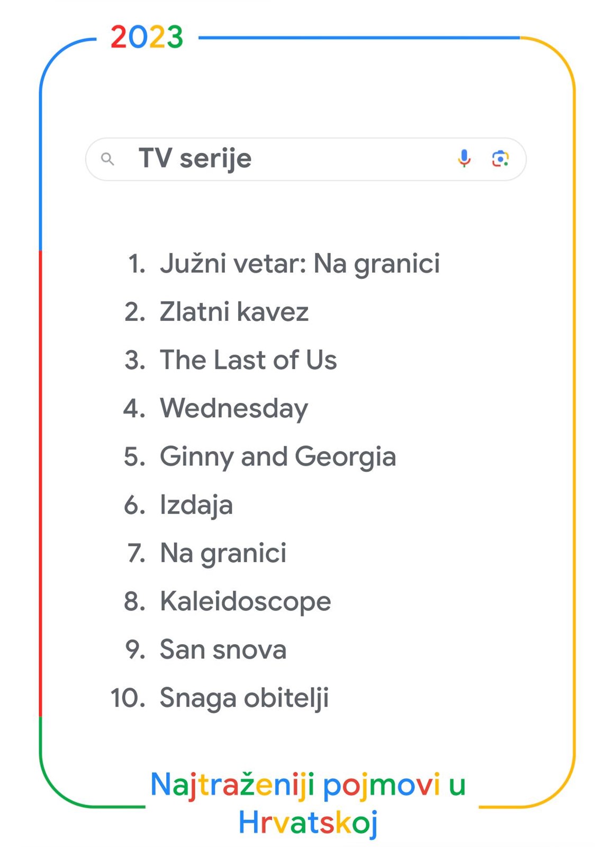
Task: Click the rank number '10.' marker
Action: pyautogui.click(x=128, y=698)
